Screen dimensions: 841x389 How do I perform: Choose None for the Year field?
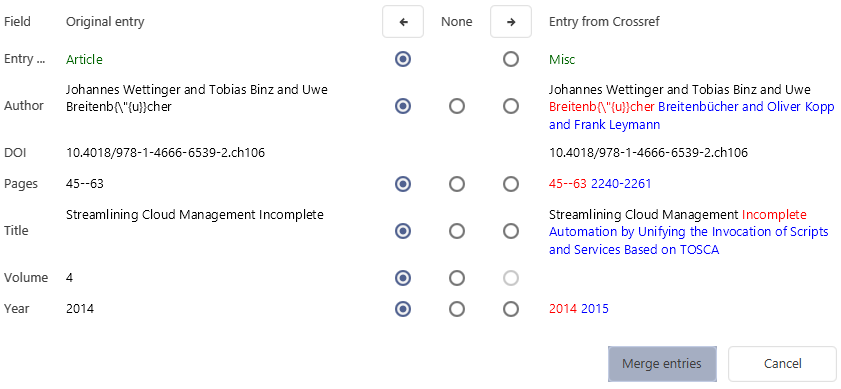tap(457, 309)
